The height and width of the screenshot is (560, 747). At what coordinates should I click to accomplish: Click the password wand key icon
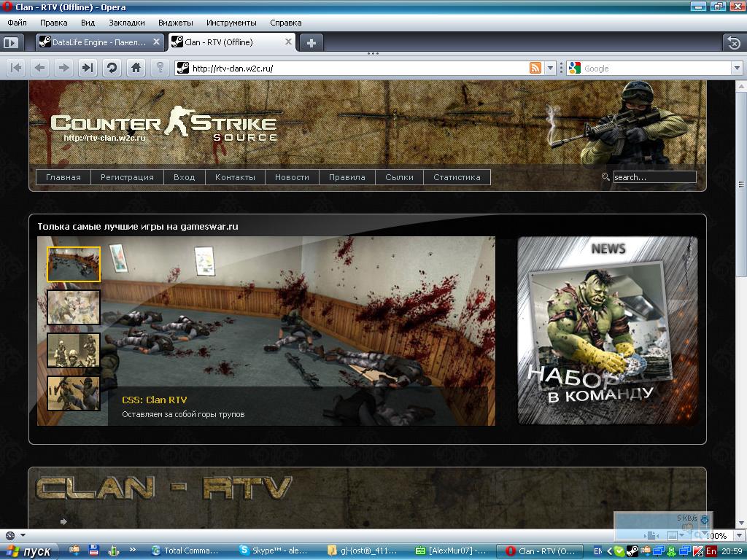click(x=160, y=68)
